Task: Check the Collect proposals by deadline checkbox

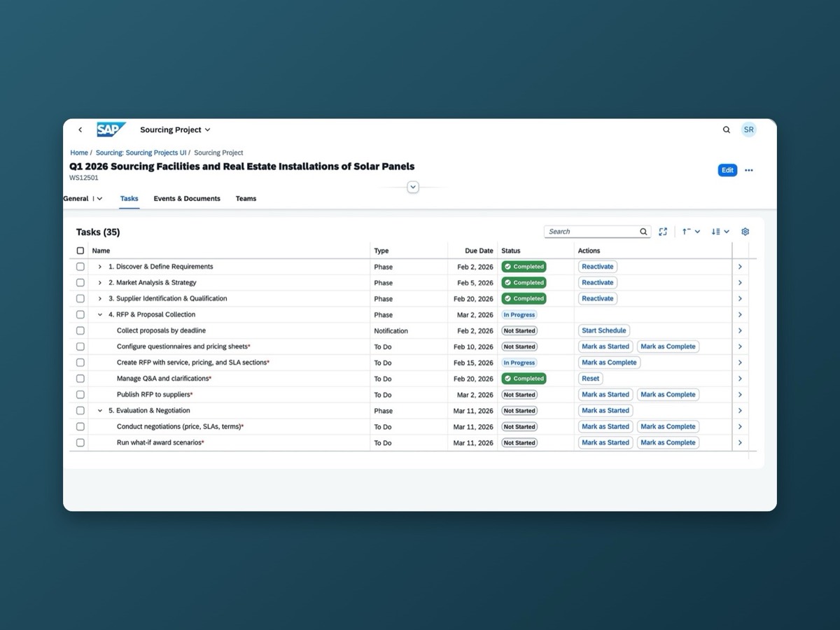Action: (80, 331)
